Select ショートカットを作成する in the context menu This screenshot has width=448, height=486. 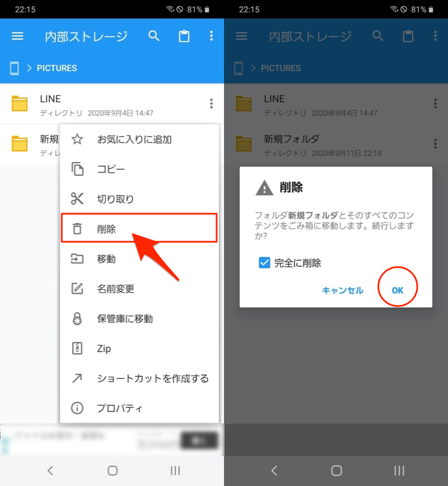[x=152, y=378]
